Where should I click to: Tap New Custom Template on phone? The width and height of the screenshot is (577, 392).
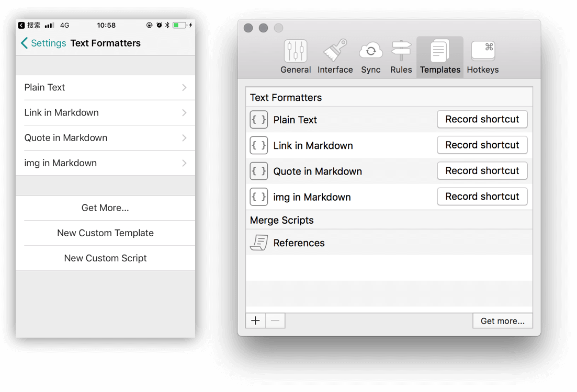pyautogui.click(x=105, y=233)
